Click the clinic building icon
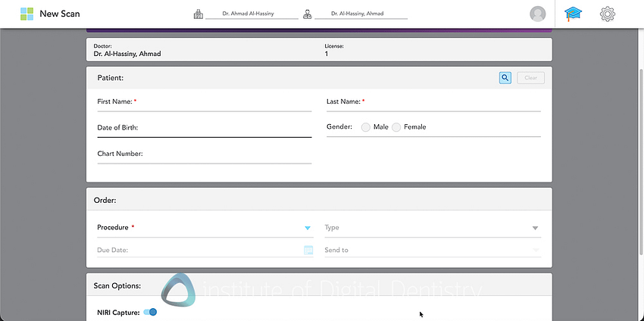This screenshot has height=321, width=644. click(x=199, y=14)
